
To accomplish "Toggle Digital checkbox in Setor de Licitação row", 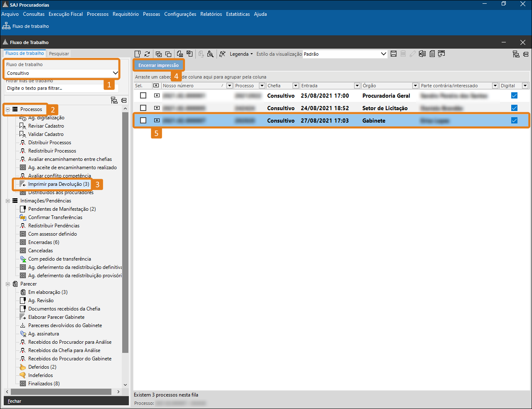I will [x=514, y=108].
